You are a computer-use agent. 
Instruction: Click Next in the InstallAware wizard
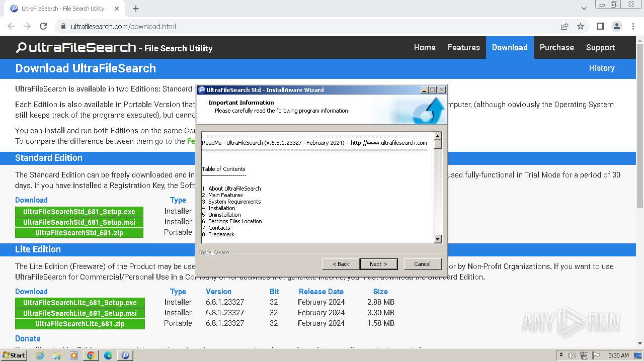tap(378, 264)
